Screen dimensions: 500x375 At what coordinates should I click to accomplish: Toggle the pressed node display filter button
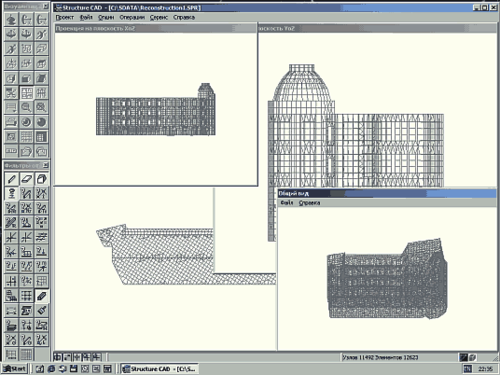[11, 193]
